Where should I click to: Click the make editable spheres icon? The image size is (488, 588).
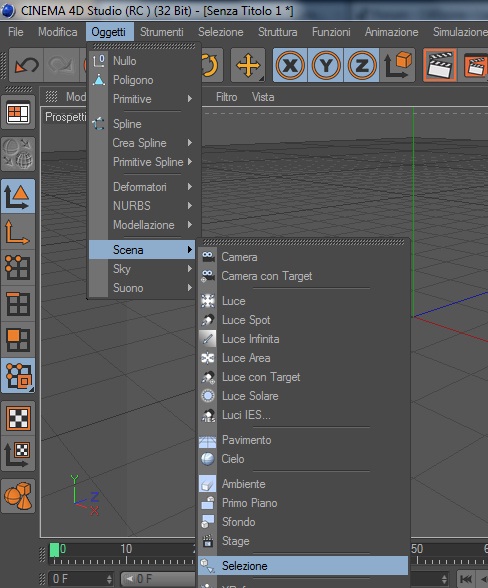pos(18,154)
